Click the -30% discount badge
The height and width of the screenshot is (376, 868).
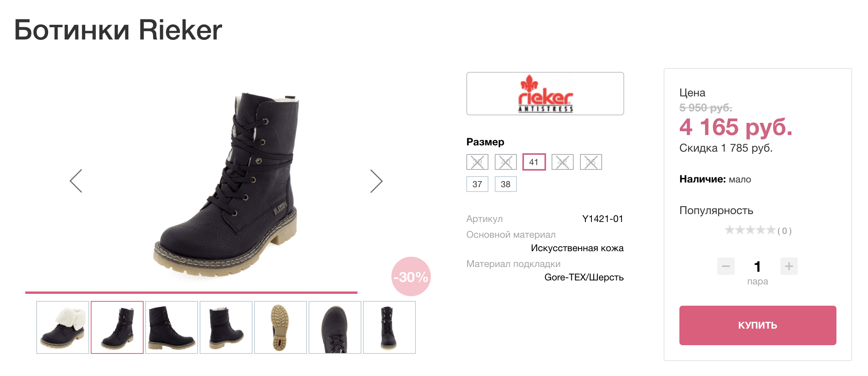[411, 276]
